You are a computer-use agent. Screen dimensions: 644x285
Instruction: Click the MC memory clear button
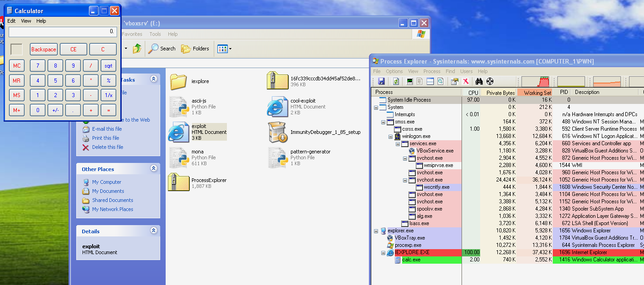pyautogui.click(x=17, y=65)
